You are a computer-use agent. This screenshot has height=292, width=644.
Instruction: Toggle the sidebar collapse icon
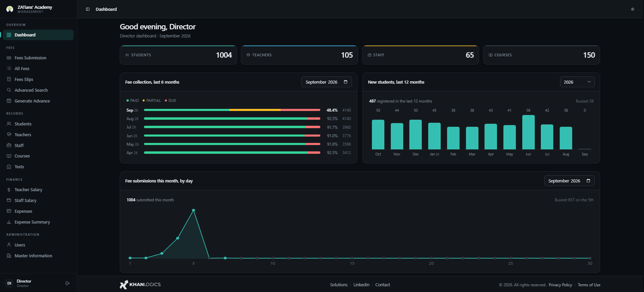coord(88,9)
